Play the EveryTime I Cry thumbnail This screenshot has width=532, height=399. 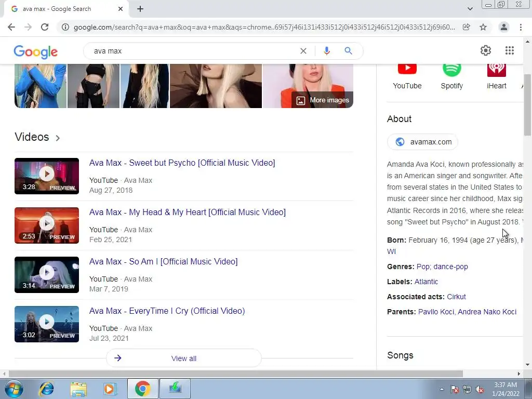[47, 324]
